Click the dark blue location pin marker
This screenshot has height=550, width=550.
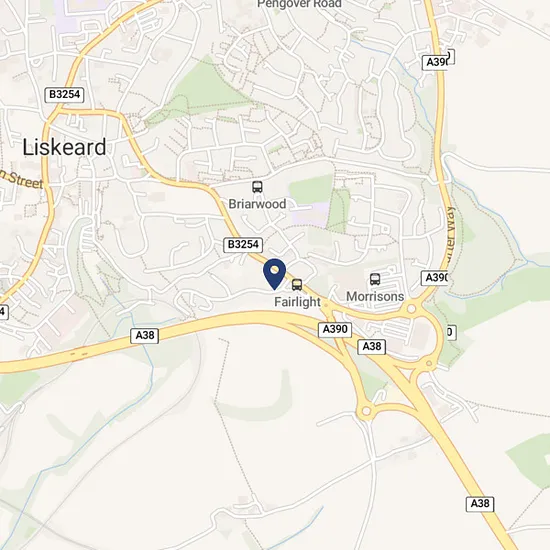(x=275, y=274)
